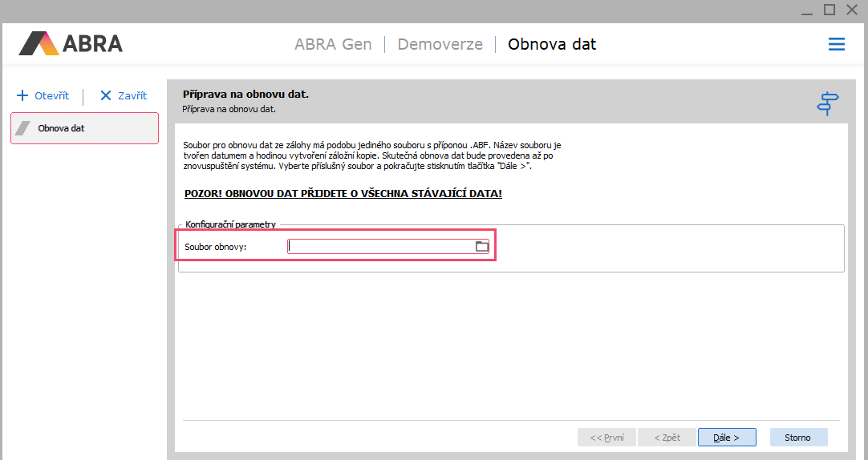Image resolution: width=868 pixels, height=460 pixels.
Task: Click the signpost navigation icon
Action: [x=828, y=103]
